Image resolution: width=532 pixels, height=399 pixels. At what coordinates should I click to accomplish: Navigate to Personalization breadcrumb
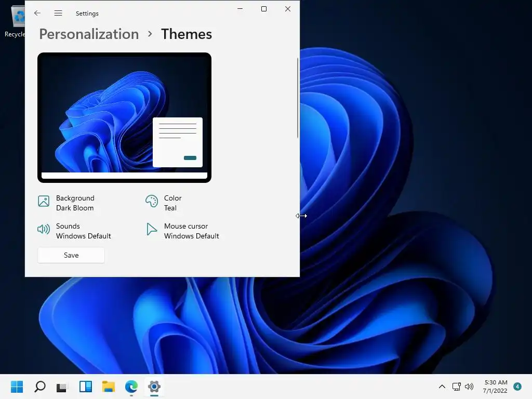[x=89, y=34]
